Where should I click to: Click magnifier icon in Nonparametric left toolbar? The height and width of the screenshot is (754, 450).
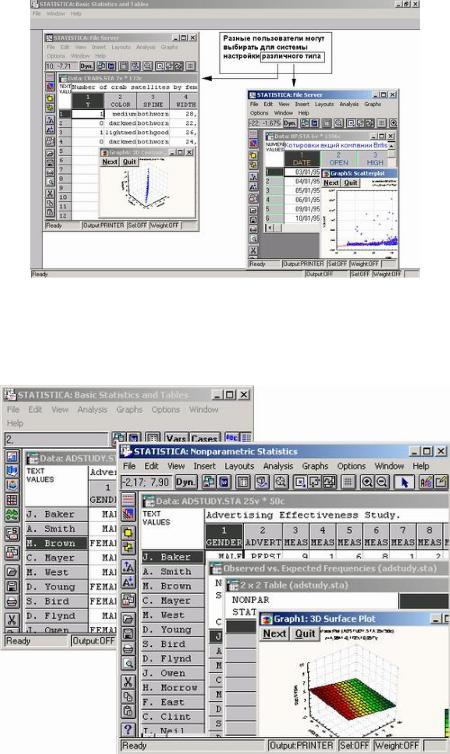[128, 664]
